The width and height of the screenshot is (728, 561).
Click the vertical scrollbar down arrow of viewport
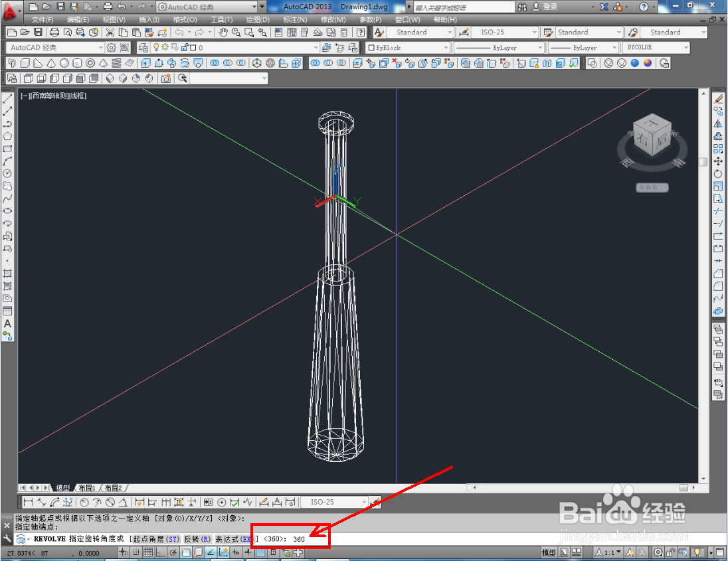click(703, 479)
